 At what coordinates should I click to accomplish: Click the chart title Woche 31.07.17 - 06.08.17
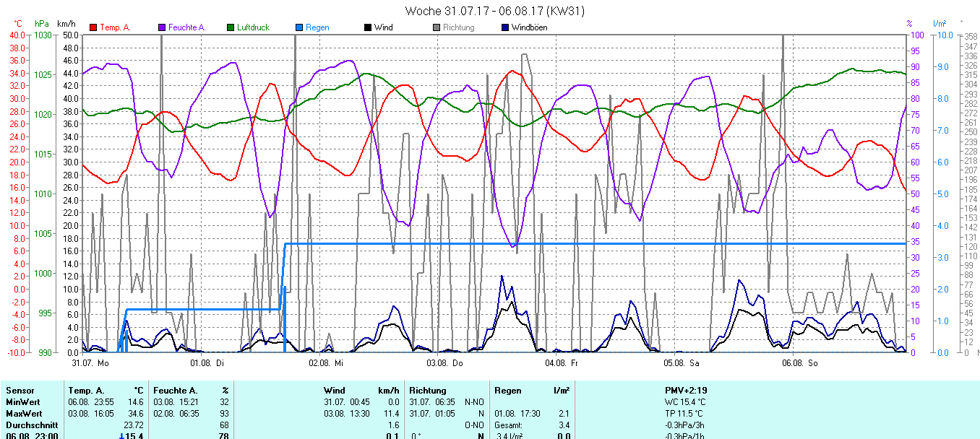495,11
